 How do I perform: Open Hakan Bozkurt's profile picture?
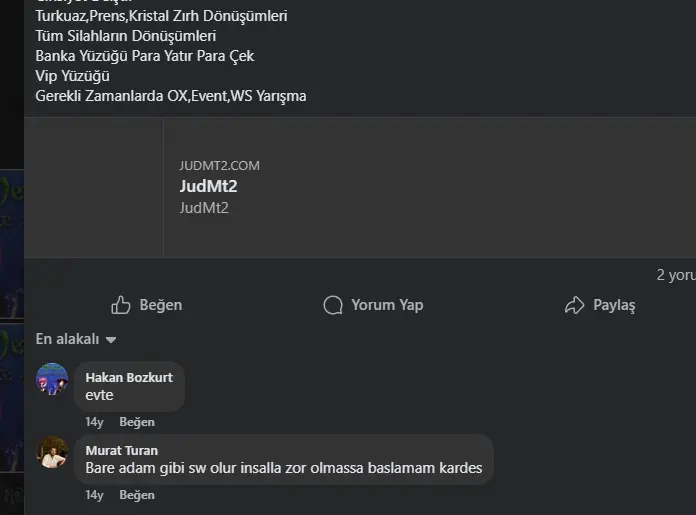pos(52,379)
